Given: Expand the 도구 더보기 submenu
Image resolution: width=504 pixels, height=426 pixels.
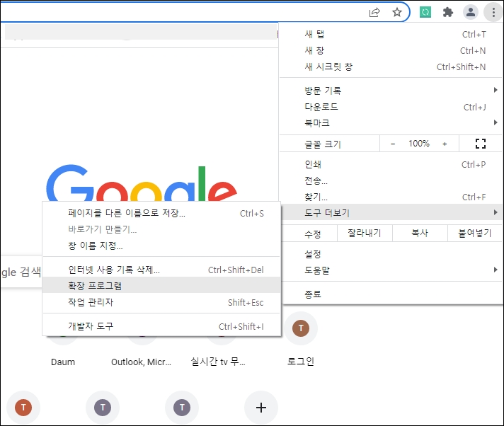Looking at the screenshot, I should click(x=391, y=212).
